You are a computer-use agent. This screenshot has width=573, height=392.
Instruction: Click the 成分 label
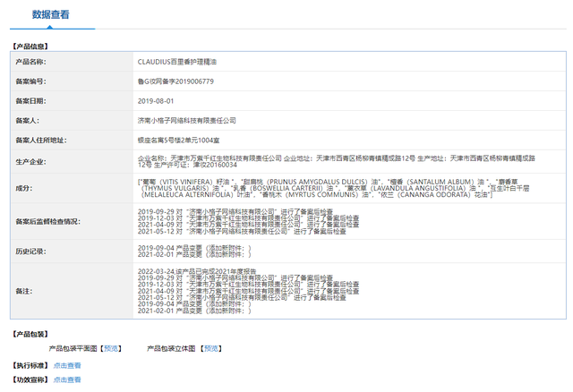click(24, 188)
